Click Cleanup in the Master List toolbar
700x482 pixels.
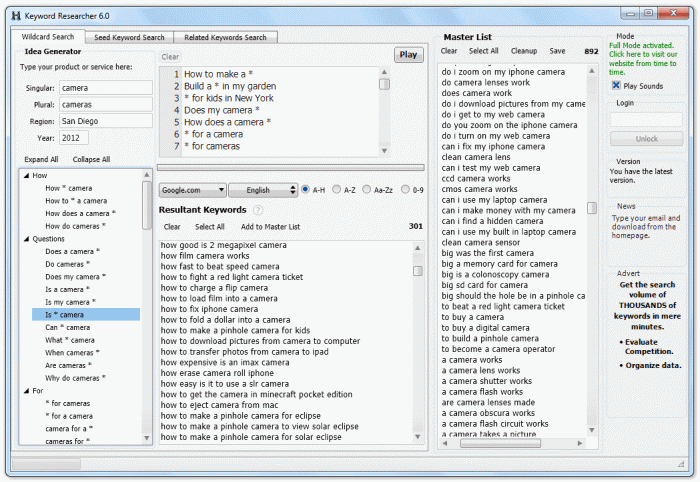click(524, 51)
